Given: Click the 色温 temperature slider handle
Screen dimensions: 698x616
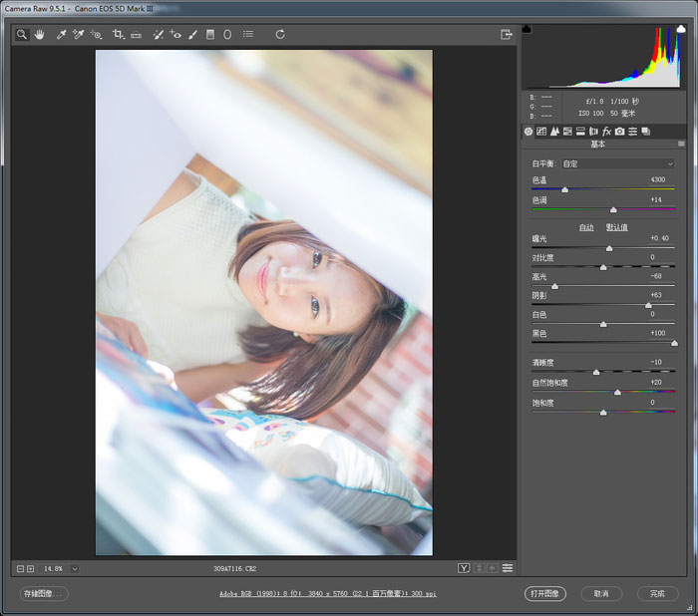Looking at the screenshot, I should pos(564,188).
